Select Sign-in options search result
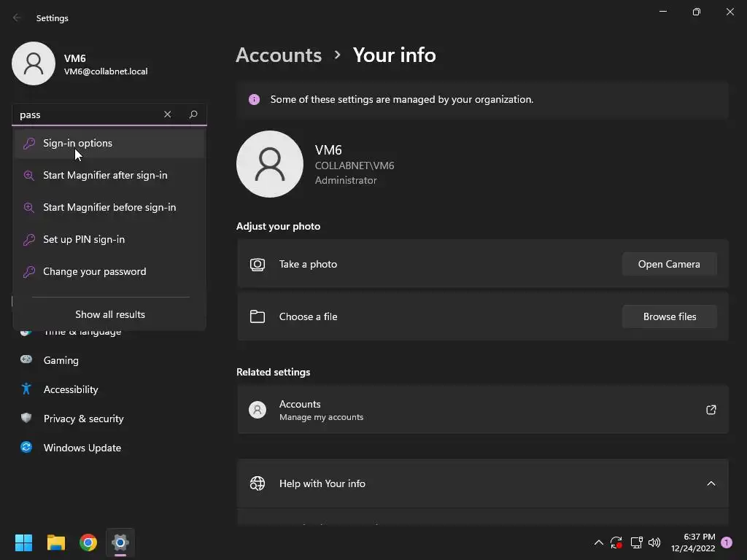 coord(77,143)
